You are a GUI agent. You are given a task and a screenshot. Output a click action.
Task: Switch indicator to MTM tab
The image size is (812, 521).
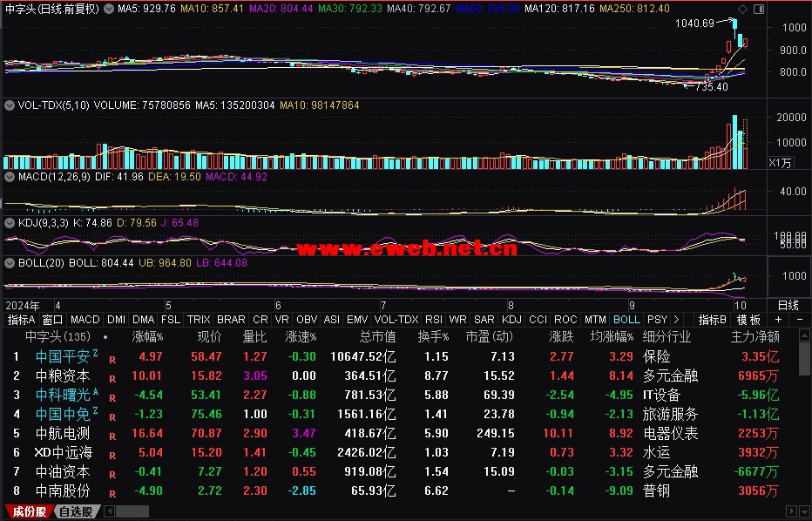[596, 320]
